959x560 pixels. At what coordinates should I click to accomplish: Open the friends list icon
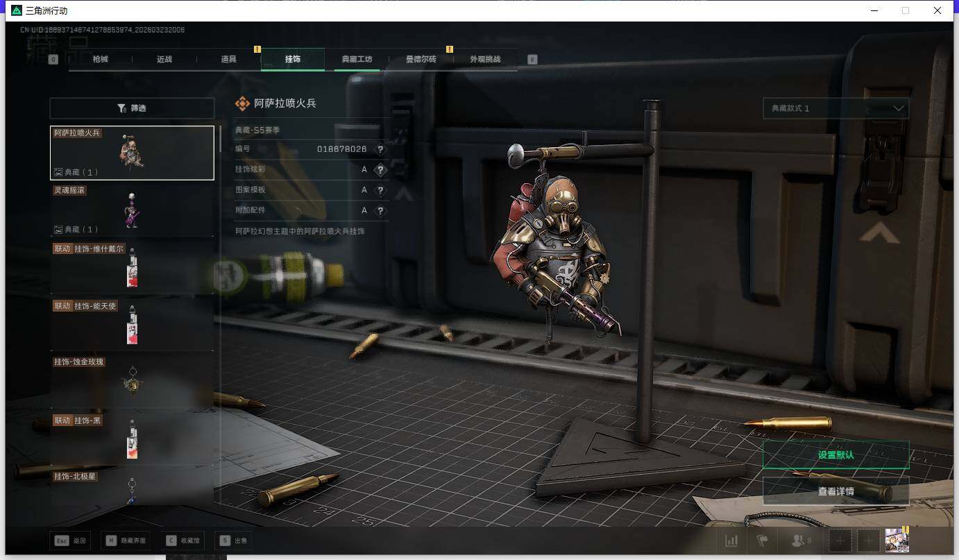click(x=801, y=541)
